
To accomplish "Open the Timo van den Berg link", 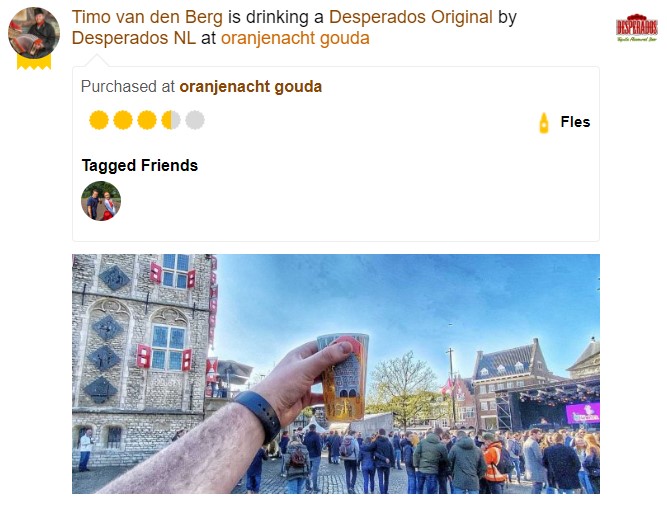I will coord(147,17).
